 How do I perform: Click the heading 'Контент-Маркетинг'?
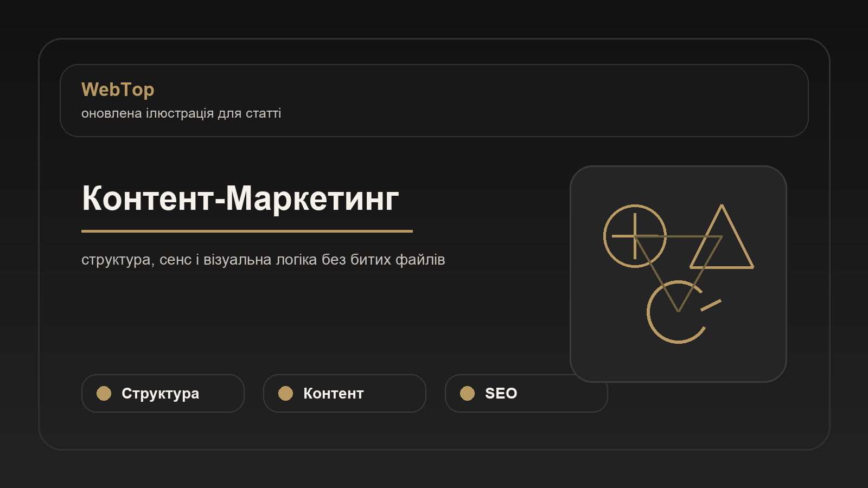(240, 198)
